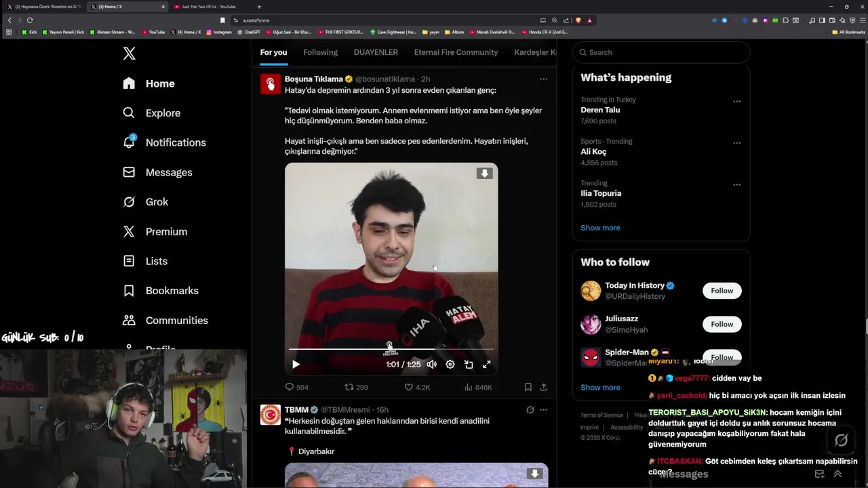
Task: Click the Brave Rewards triangle icon
Action: click(589, 20)
